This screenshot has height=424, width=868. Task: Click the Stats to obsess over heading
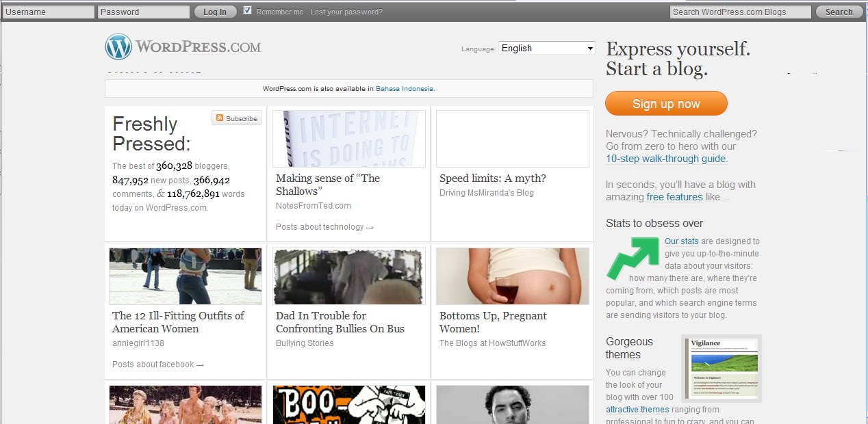coord(654,223)
